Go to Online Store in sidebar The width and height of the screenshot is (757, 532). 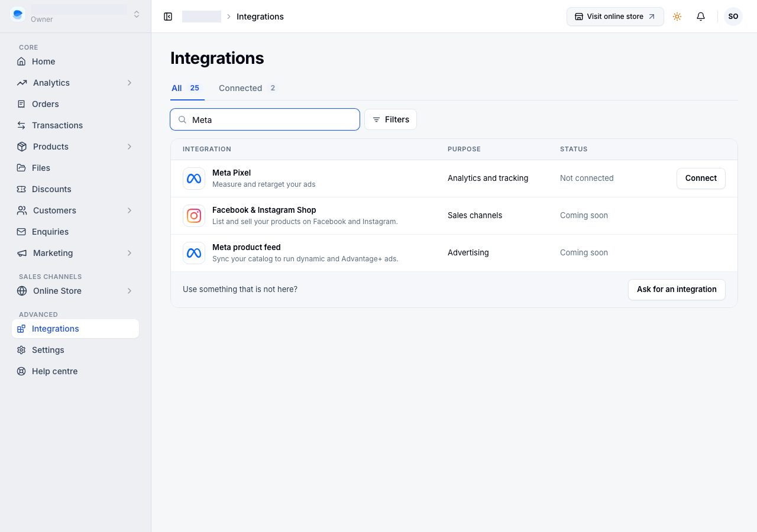tap(75, 291)
